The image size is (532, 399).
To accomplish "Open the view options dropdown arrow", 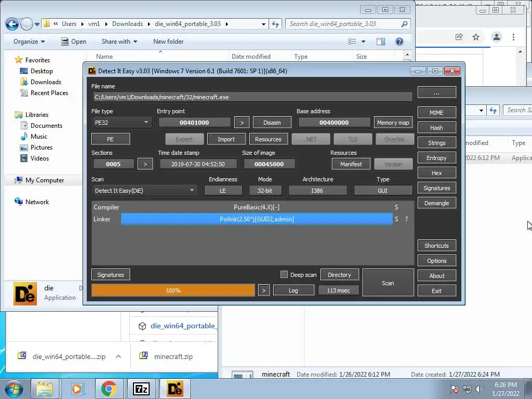I will click(363, 42).
